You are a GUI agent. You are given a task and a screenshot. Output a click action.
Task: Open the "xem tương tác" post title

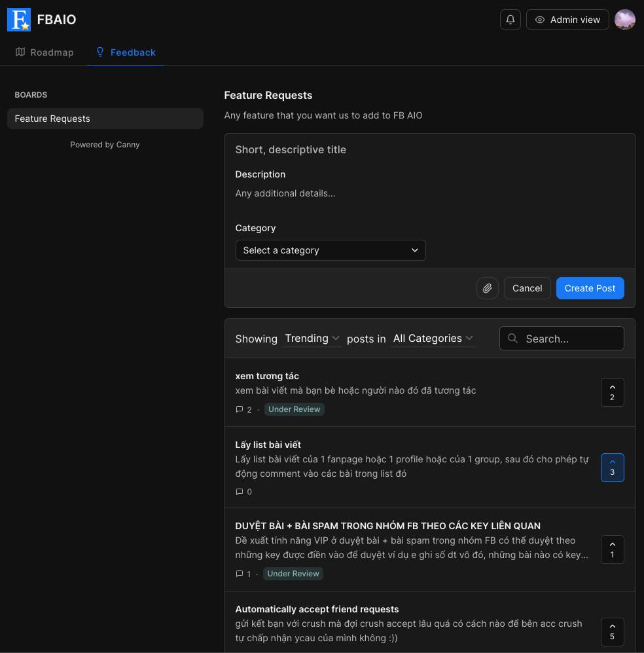267,376
